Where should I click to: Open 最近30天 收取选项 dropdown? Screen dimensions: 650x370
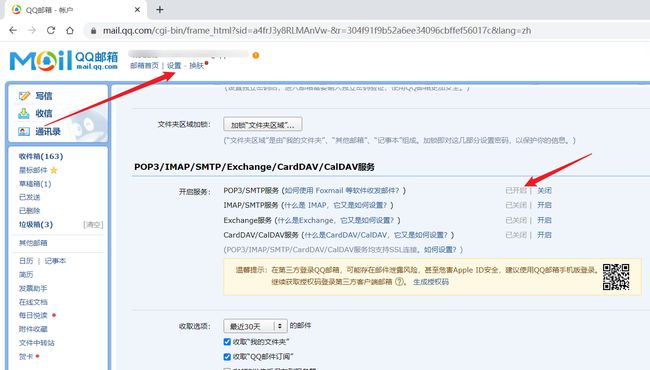tap(255, 326)
